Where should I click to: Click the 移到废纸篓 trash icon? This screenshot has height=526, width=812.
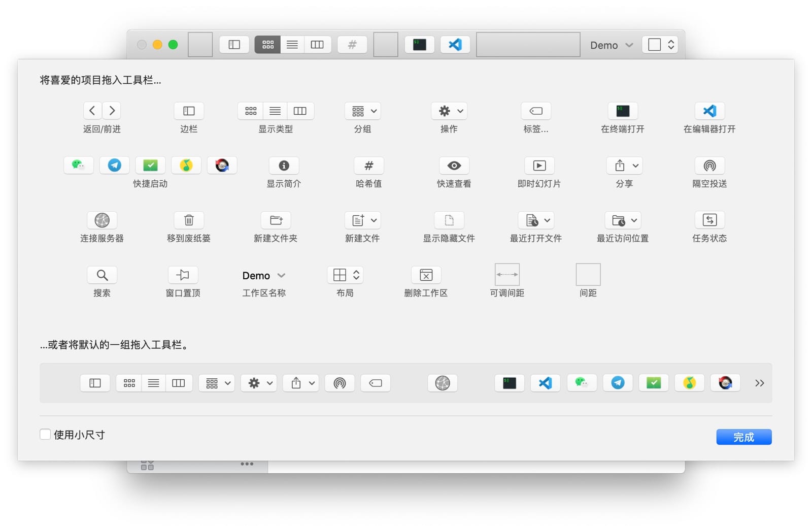click(188, 220)
